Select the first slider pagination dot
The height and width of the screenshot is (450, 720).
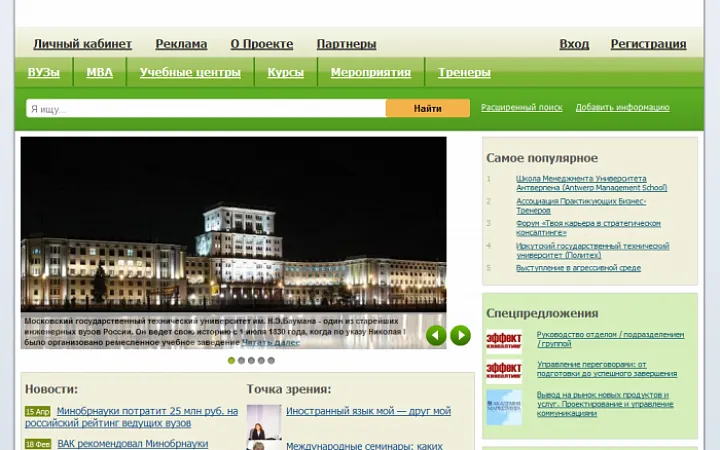click(231, 360)
